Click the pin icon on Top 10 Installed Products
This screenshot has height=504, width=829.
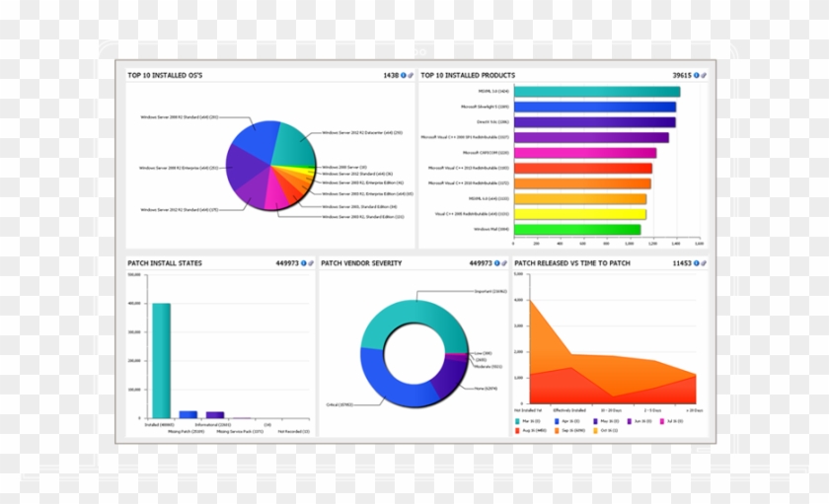coord(704,75)
